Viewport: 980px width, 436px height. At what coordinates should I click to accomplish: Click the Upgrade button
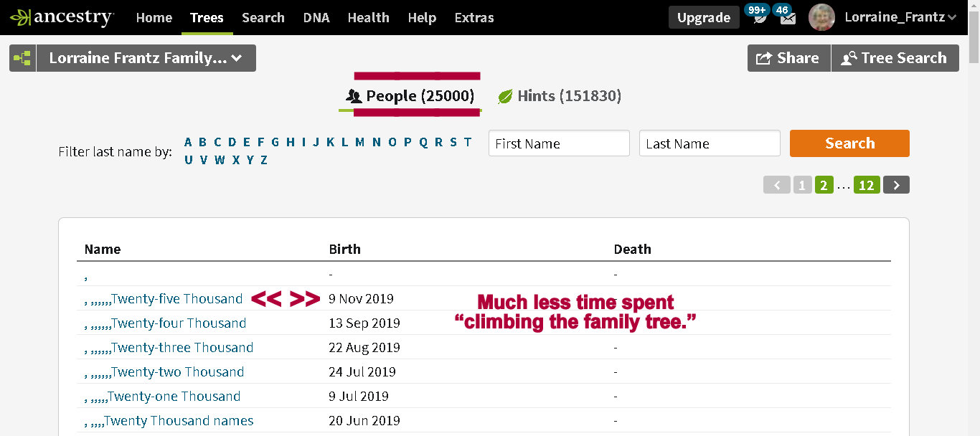point(703,18)
